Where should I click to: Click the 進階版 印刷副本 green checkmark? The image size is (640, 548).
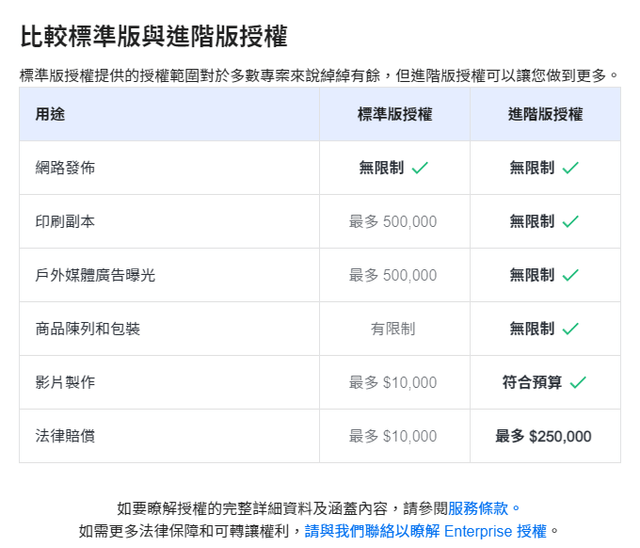pyautogui.click(x=570, y=221)
